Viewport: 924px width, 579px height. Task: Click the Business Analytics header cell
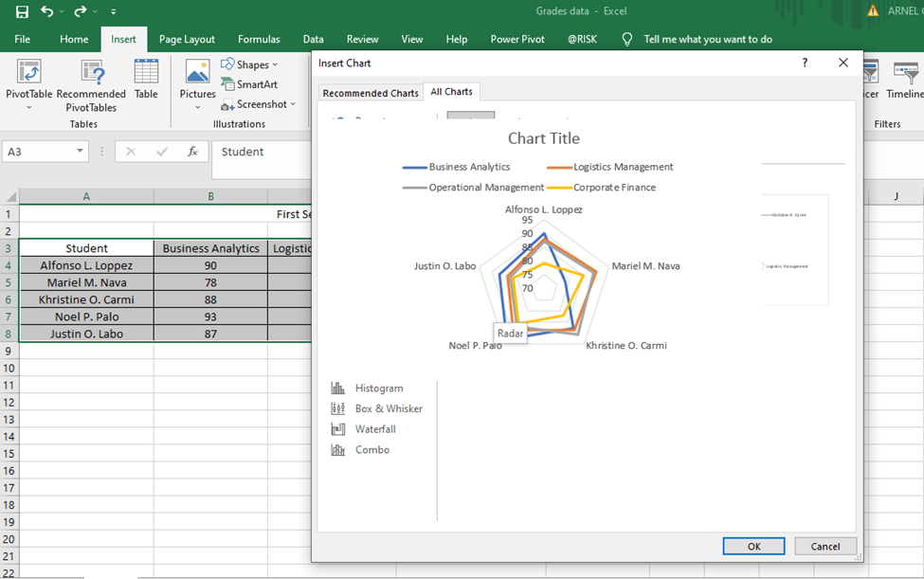211,248
